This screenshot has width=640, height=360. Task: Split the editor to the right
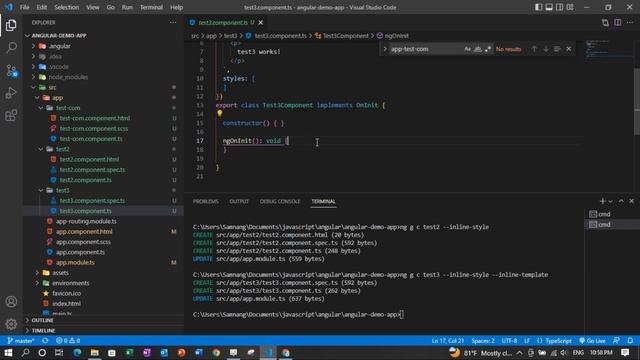coord(618,22)
